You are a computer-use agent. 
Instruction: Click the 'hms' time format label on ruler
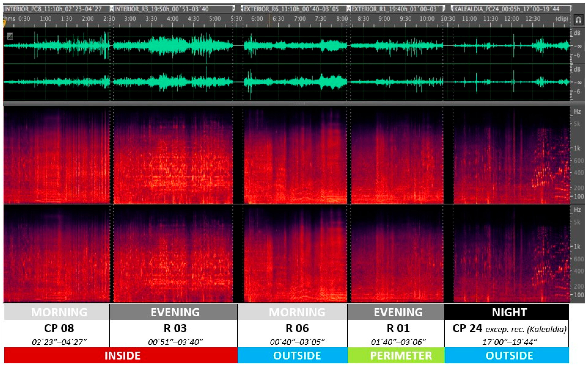(10, 19)
